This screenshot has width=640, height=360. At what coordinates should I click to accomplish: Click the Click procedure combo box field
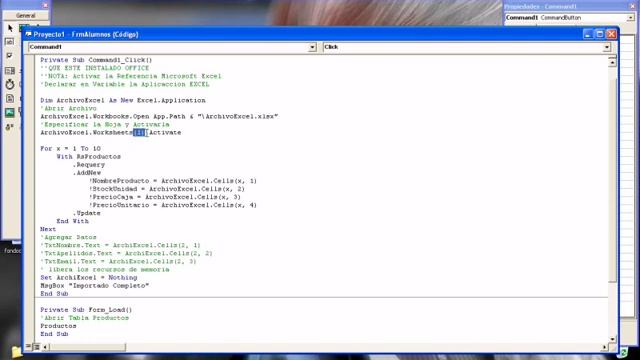[467, 47]
